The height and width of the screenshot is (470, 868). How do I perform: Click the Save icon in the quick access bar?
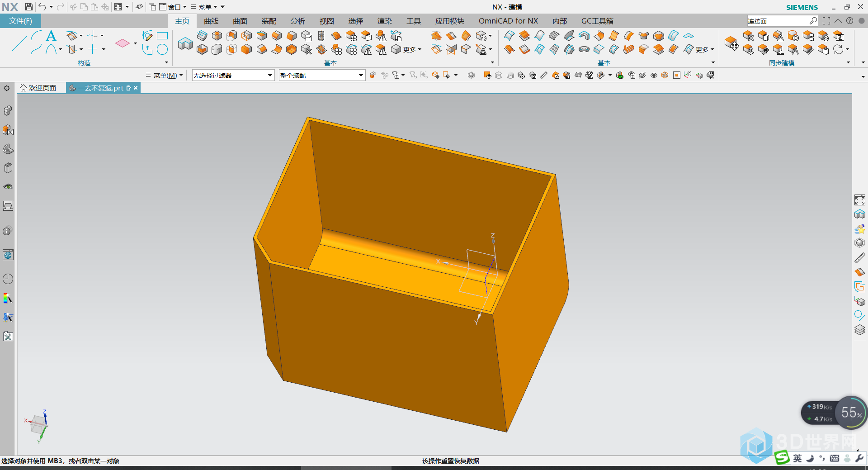click(x=28, y=7)
